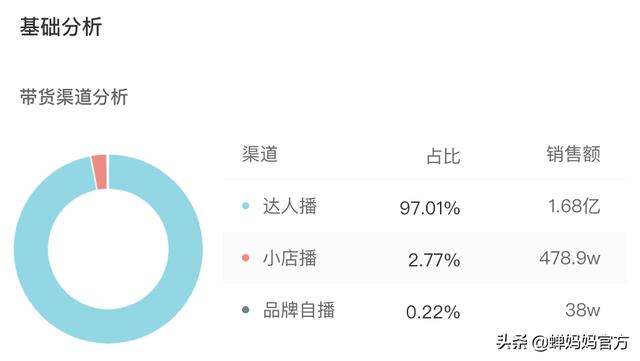Select the 达人播 channel label
The height and width of the screenshot is (361, 640).
(x=290, y=205)
